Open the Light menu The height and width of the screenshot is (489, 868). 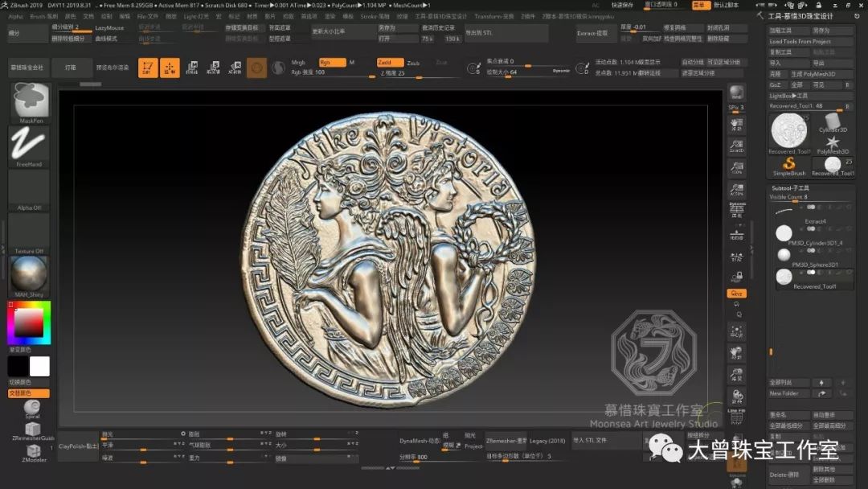coord(196,17)
